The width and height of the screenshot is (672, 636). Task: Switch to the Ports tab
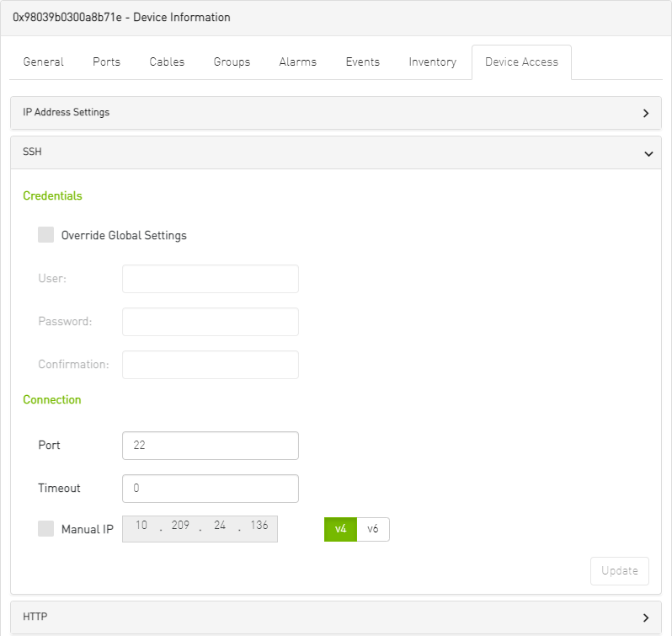tap(106, 62)
